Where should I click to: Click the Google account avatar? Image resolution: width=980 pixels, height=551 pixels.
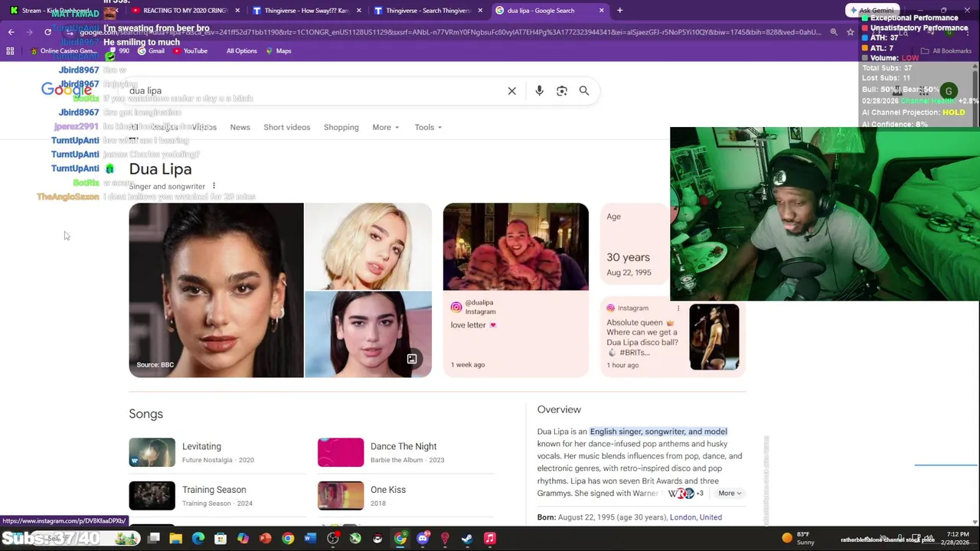coord(949,91)
